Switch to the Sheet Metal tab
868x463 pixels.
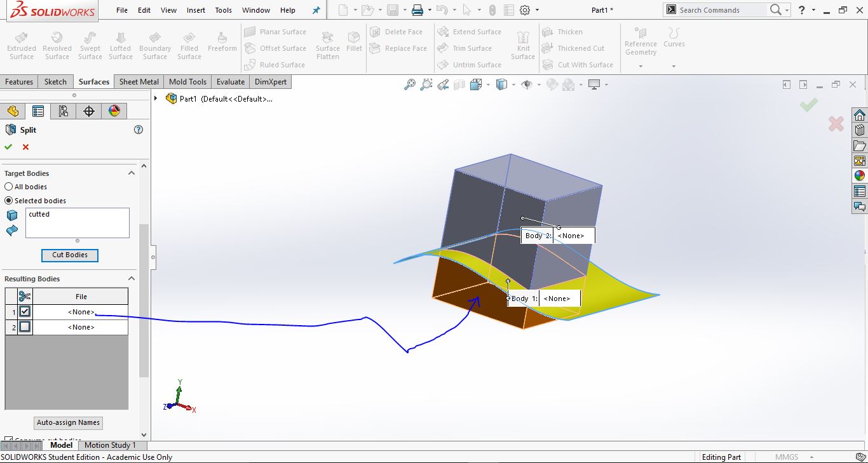[x=139, y=82]
